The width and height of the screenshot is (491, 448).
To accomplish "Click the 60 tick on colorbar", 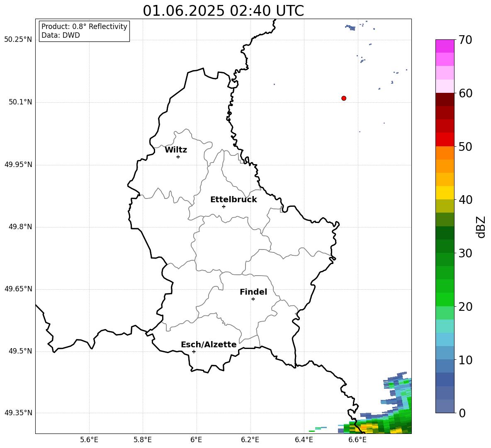I will click(x=466, y=93).
